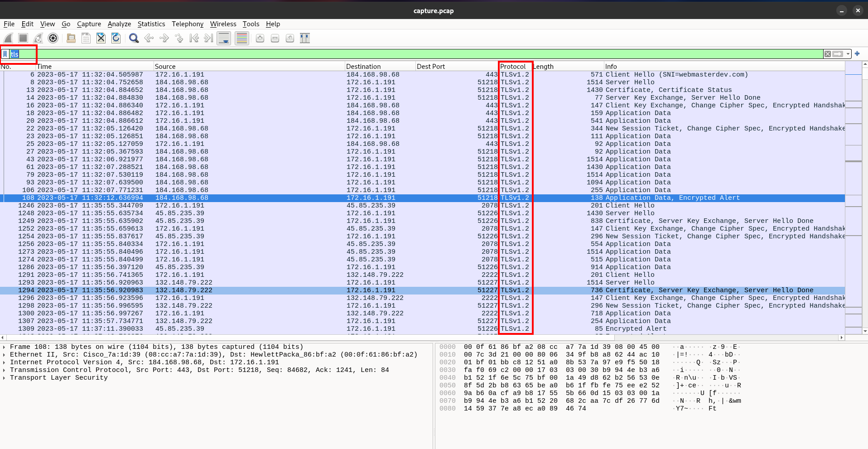Open the Go menu
The image size is (868, 449).
pos(66,24)
